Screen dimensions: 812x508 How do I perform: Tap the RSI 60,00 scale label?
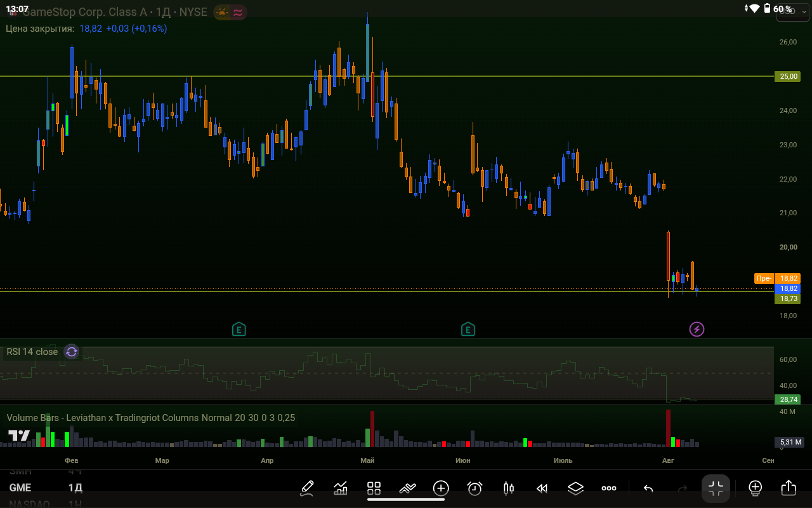[x=788, y=359]
